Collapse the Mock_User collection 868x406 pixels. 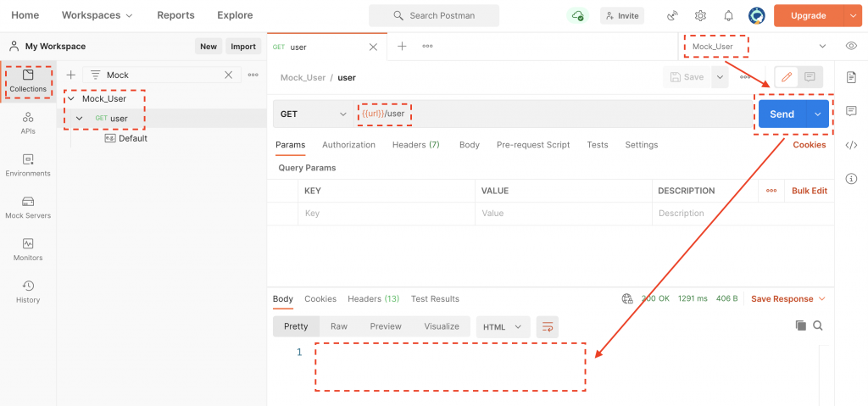tap(70, 98)
